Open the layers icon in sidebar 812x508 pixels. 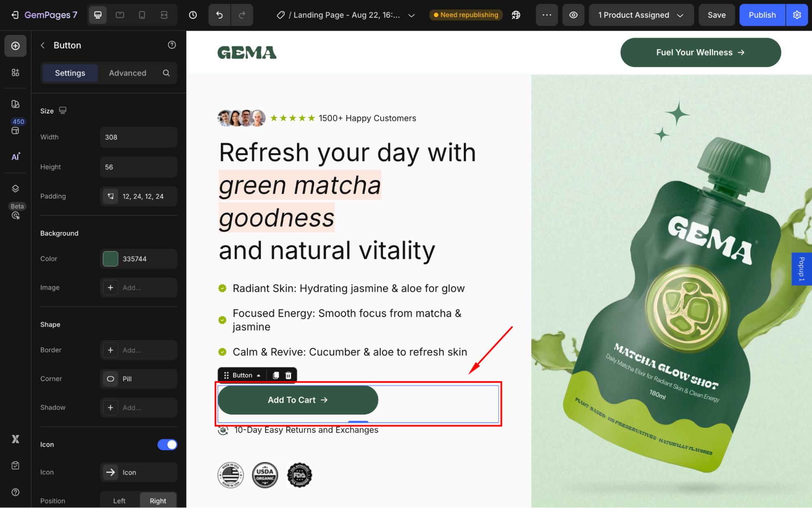(x=15, y=189)
